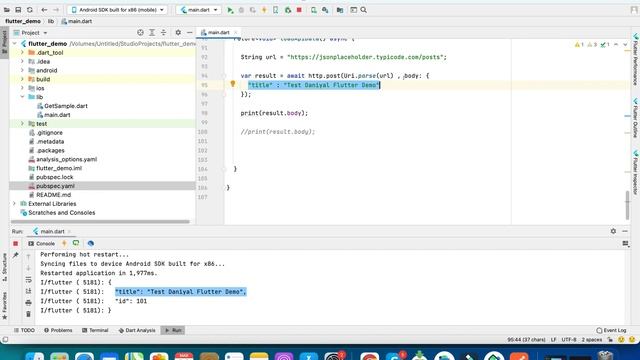Expand the ios folder

[22, 88]
